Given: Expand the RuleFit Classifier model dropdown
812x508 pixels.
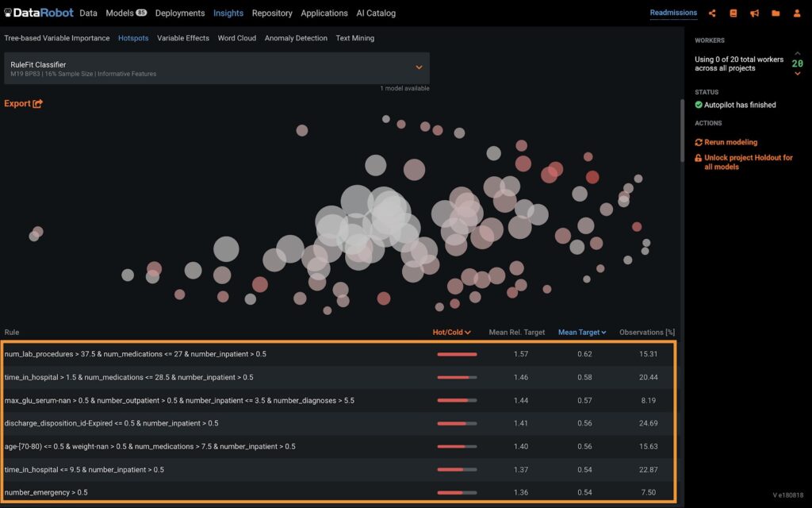Looking at the screenshot, I should [419, 67].
